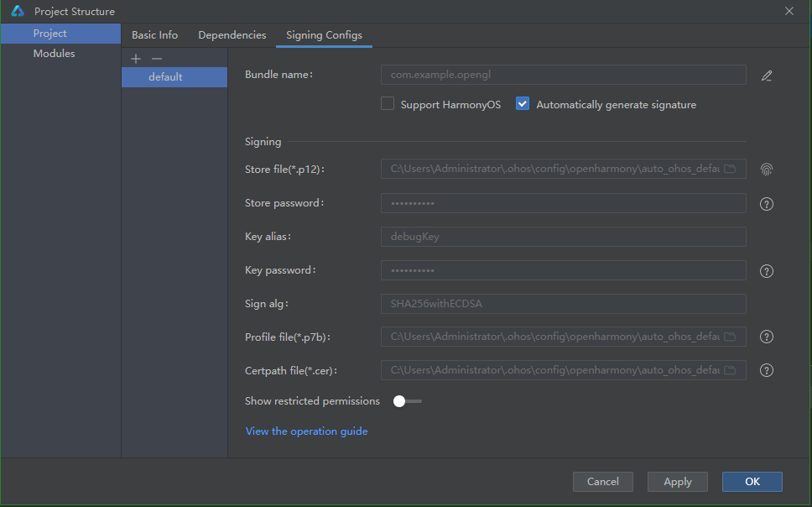Viewport: 812px width, 507px height.
Task: Enable Support HarmonyOS checkbox
Action: click(388, 104)
